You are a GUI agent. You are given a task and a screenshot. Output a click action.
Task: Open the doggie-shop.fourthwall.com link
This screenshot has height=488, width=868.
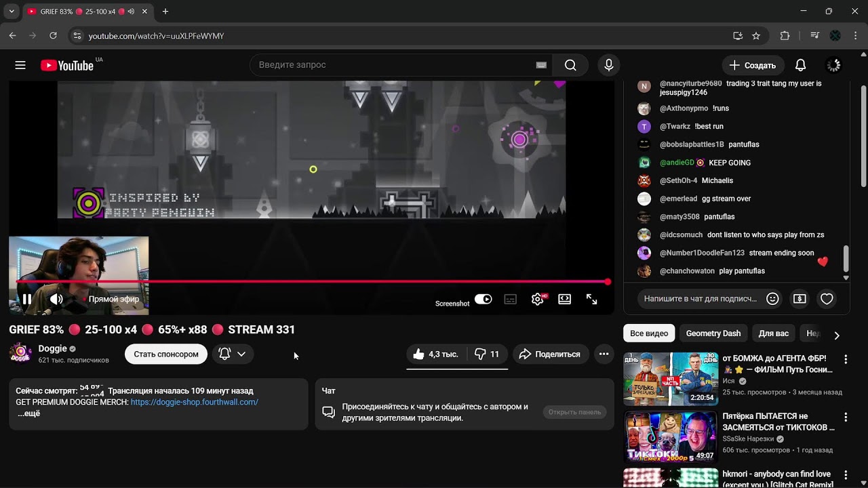click(x=195, y=402)
